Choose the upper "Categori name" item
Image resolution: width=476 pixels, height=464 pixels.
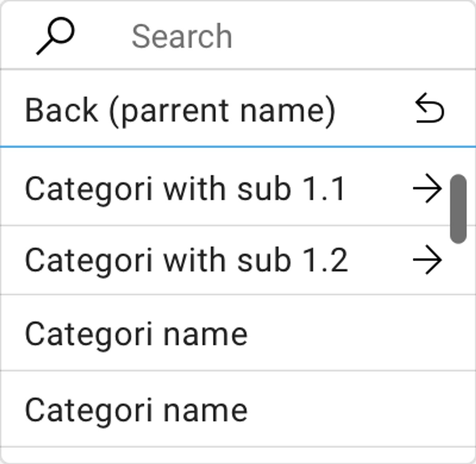(136, 334)
